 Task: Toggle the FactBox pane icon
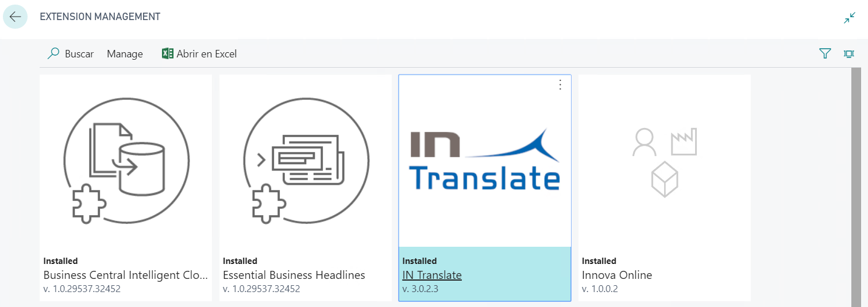click(848, 54)
